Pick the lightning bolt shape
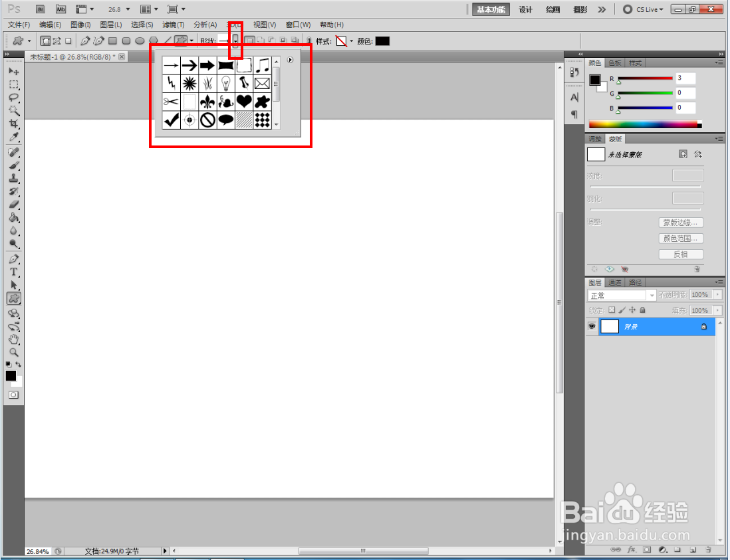Screen dimensions: 730x560 172,83
